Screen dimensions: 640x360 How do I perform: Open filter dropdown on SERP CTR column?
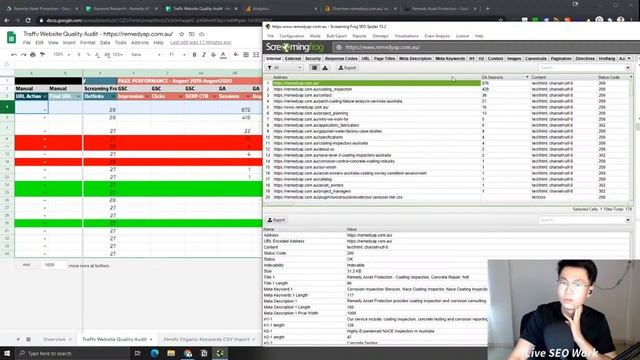[214, 96]
